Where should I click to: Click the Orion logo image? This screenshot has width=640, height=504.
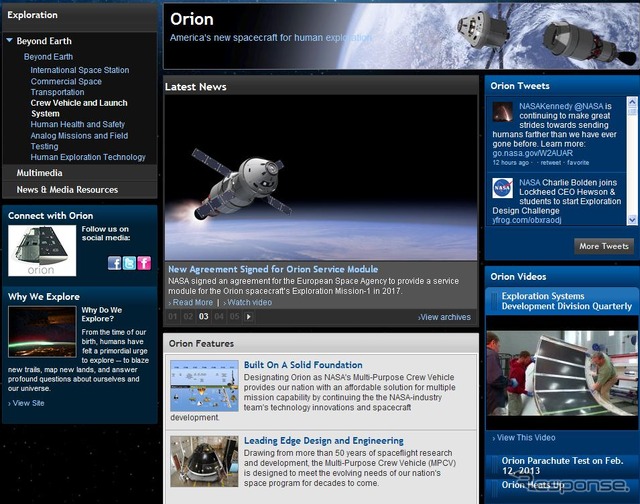42,251
